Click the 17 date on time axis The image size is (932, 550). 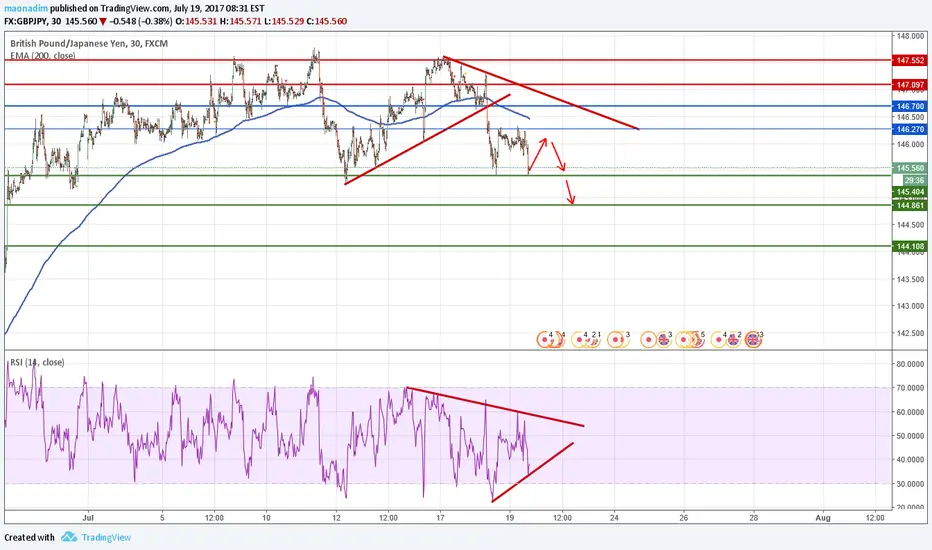[x=440, y=518]
